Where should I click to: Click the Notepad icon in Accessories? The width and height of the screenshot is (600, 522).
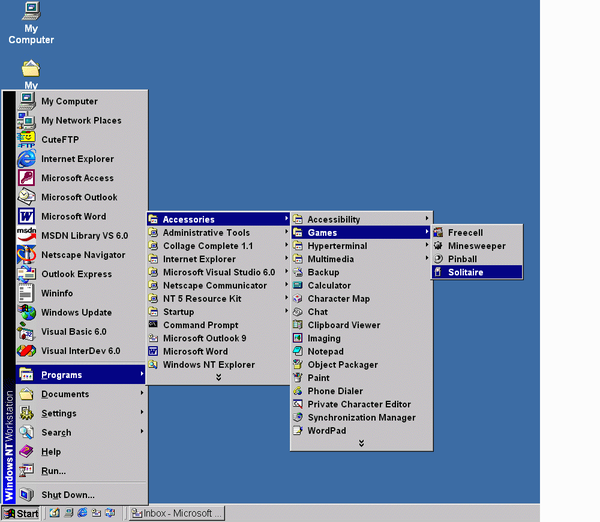(x=298, y=351)
